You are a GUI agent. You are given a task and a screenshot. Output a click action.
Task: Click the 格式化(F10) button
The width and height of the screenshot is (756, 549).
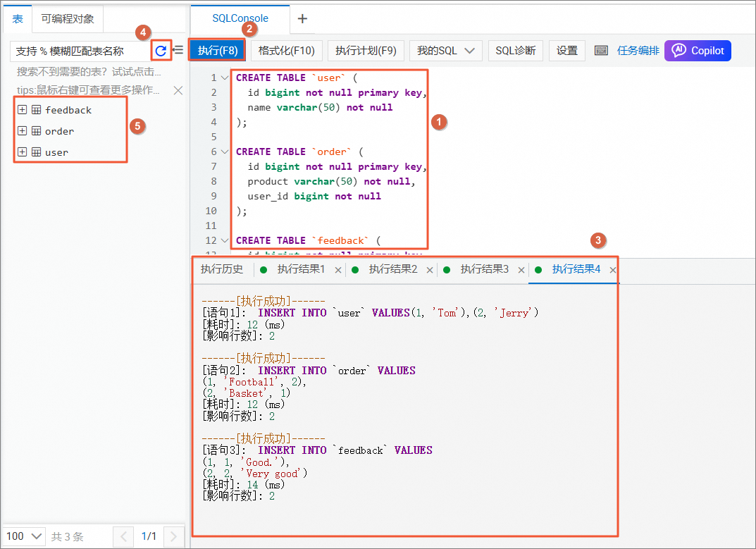[x=286, y=51]
